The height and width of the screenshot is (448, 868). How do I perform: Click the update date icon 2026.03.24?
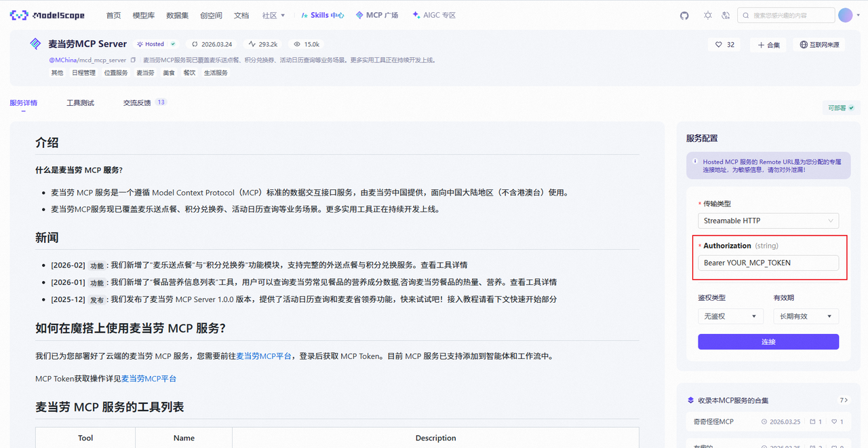pos(195,44)
